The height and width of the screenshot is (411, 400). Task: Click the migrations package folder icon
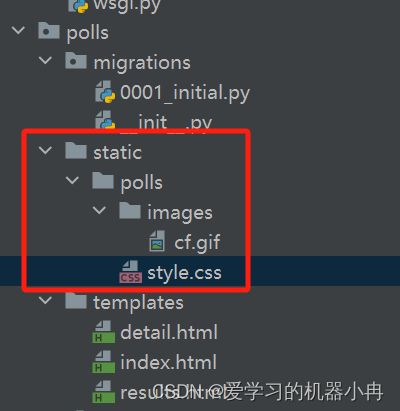coord(76,61)
